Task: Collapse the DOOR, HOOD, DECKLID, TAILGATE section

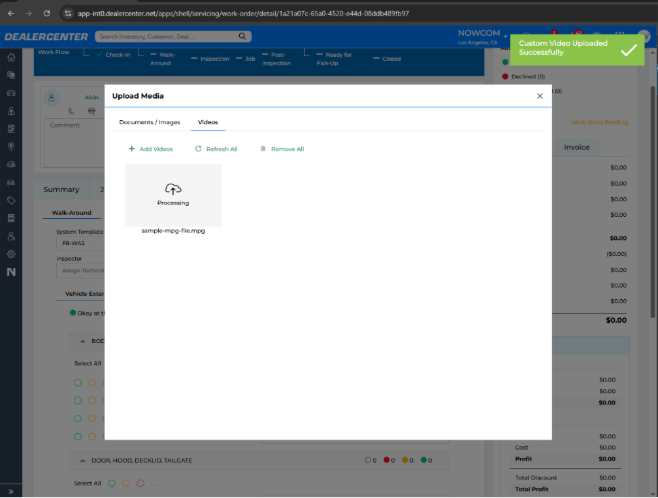Action: click(x=83, y=461)
